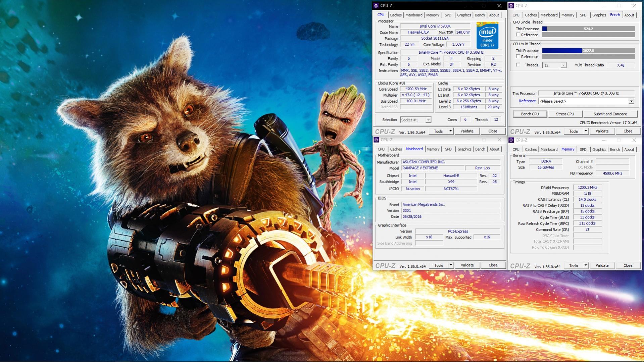
Task: Click the Rated FSB empty field
Action: pos(416,107)
